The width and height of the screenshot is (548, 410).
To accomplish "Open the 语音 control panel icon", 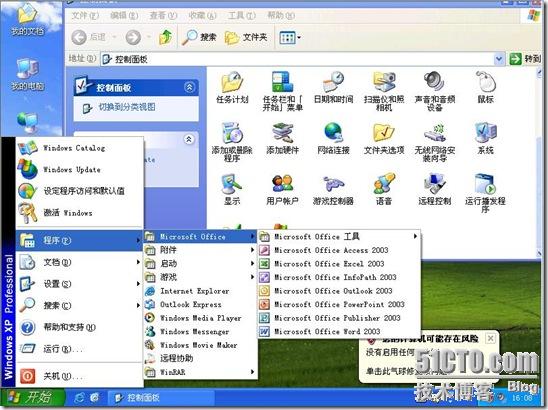I will click(x=384, y=189).
